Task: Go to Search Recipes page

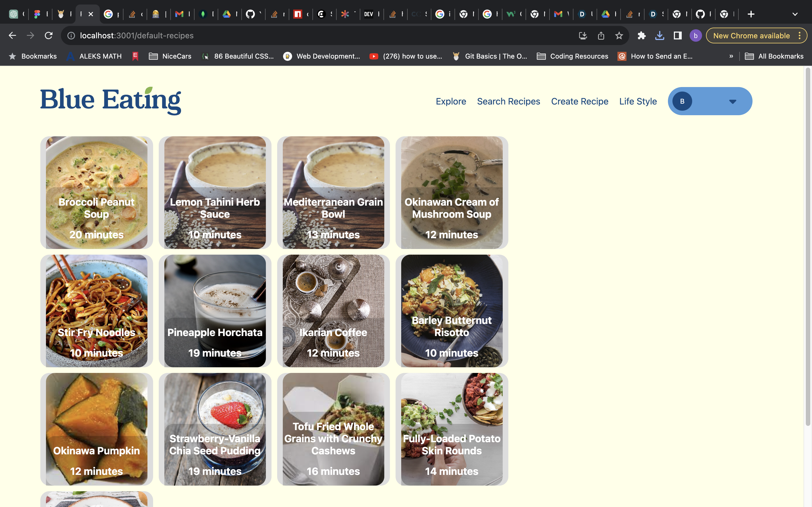Action: 508,101
